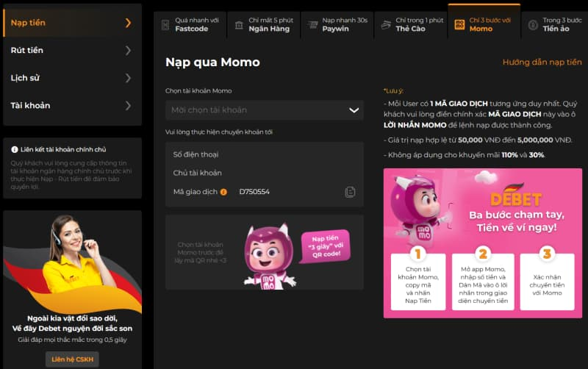Switch to the Tiền ảo tab

pyautogui.click(x=555, y=24)
